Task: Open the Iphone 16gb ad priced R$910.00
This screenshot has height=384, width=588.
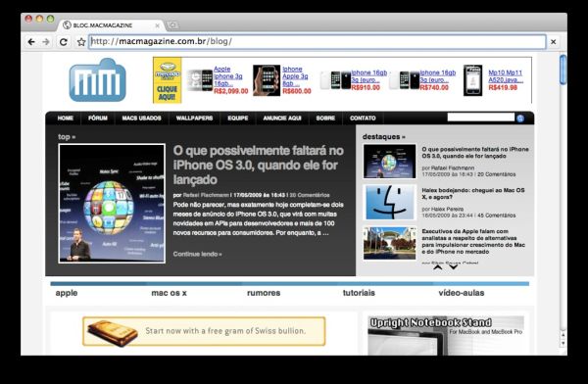Action: [369, 76]
